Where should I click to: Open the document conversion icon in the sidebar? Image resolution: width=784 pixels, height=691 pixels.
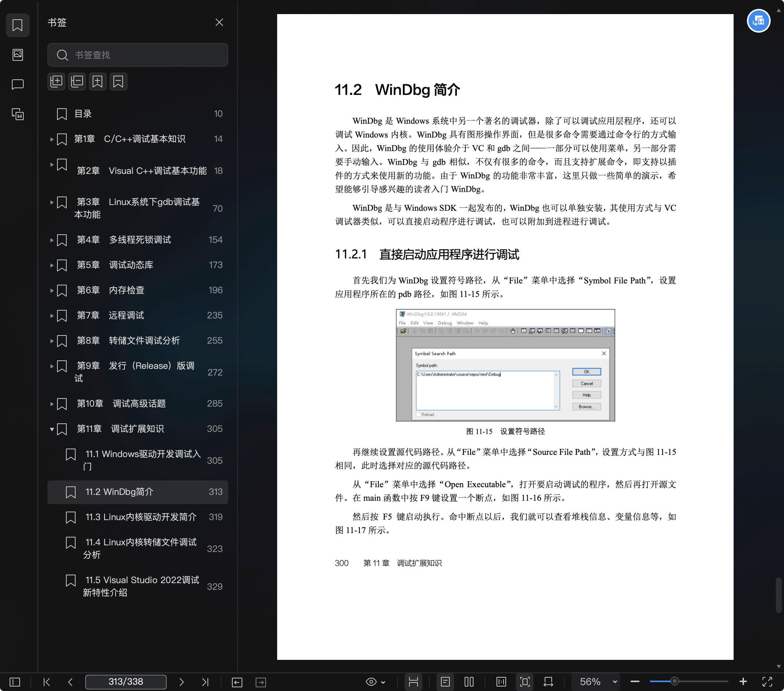18,114
